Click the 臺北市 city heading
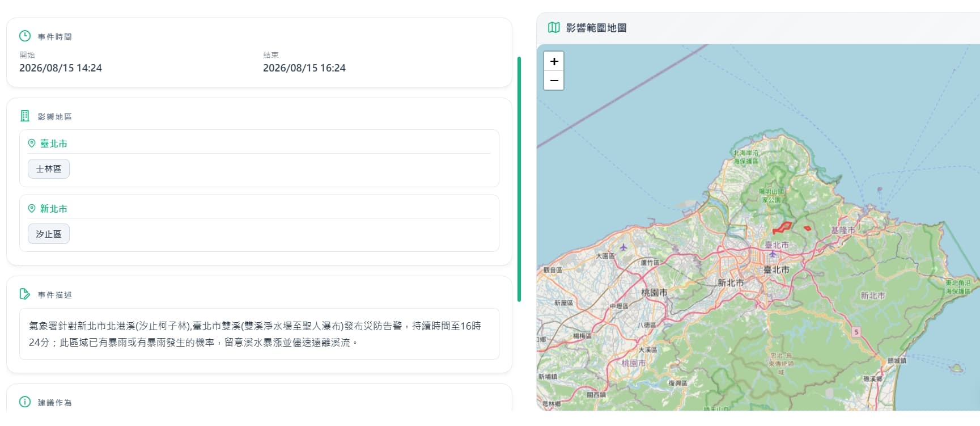Screen dimensions: 980x426 coord(54,144)
